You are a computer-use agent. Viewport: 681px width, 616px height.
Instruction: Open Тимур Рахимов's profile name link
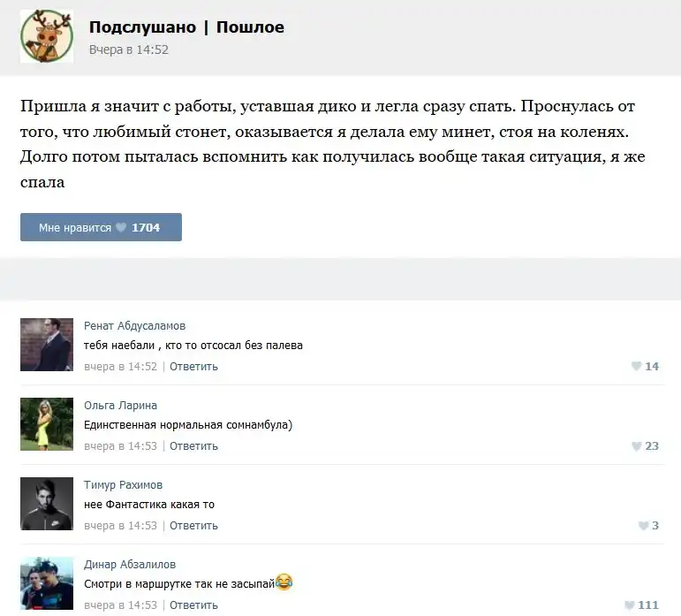(x=123, y=485)
